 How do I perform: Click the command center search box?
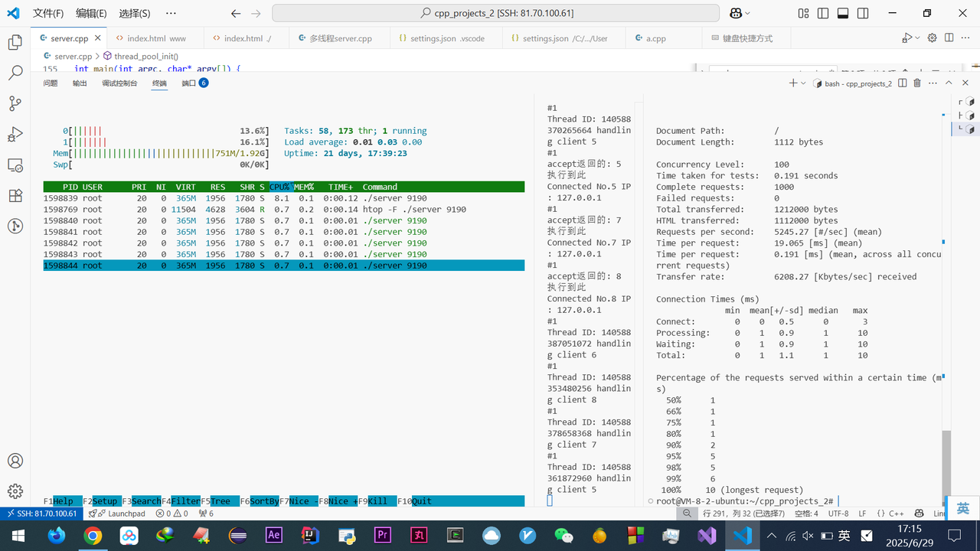[x=495, y=14]
